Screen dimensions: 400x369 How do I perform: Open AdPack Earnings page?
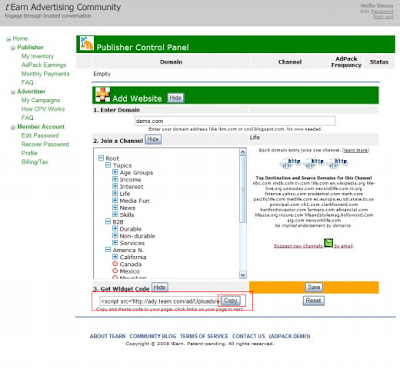coord(44,65)
